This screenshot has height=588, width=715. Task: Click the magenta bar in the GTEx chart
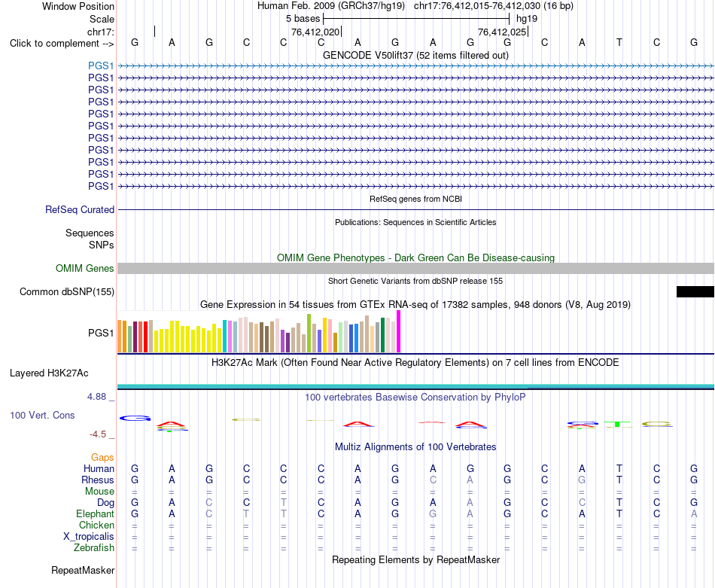399,331
